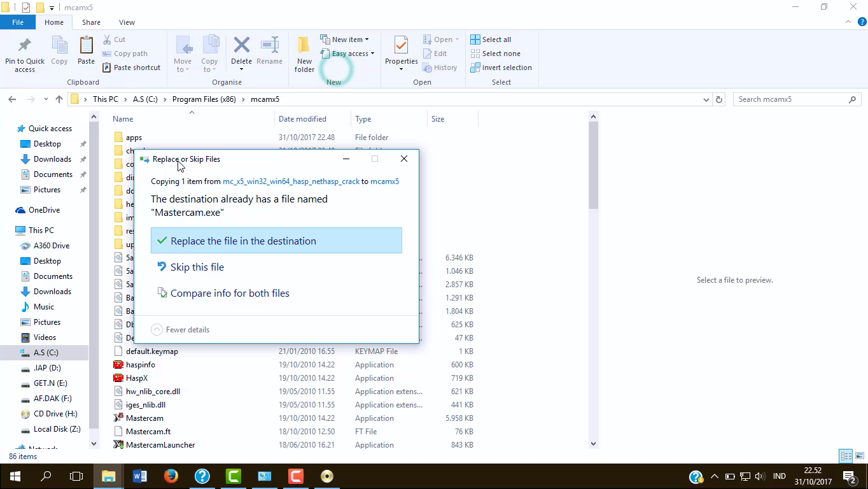Image resolution: width=868 pixels, height=489 pixels.
Task: Switch to the View ribbon tab
Action: tap(127, 22)
